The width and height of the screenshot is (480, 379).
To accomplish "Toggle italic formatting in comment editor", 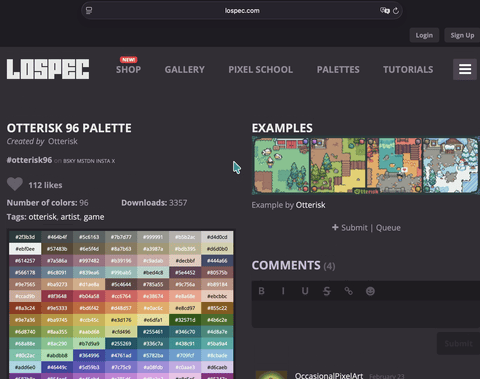I will point(283,291).
